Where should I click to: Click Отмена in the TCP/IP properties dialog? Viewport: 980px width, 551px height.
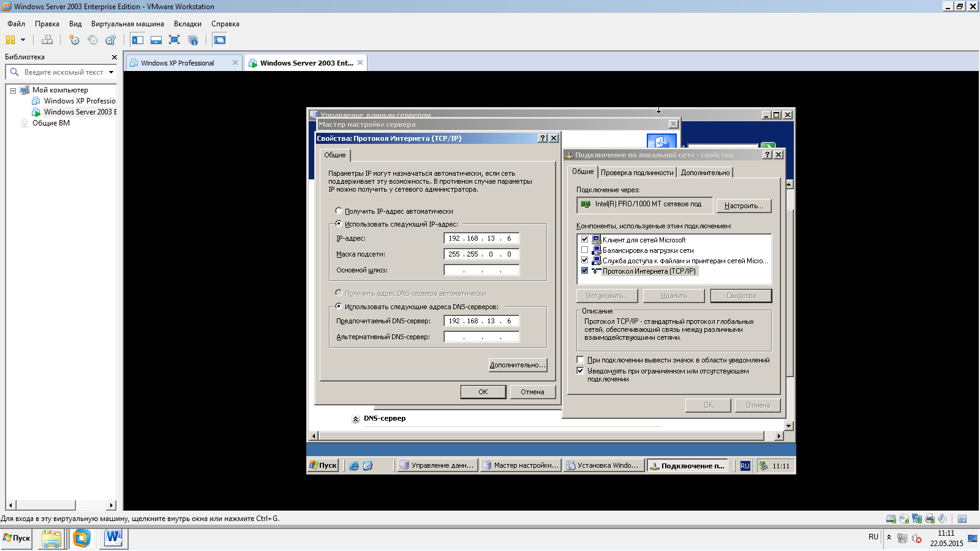[x=532, y=392]
